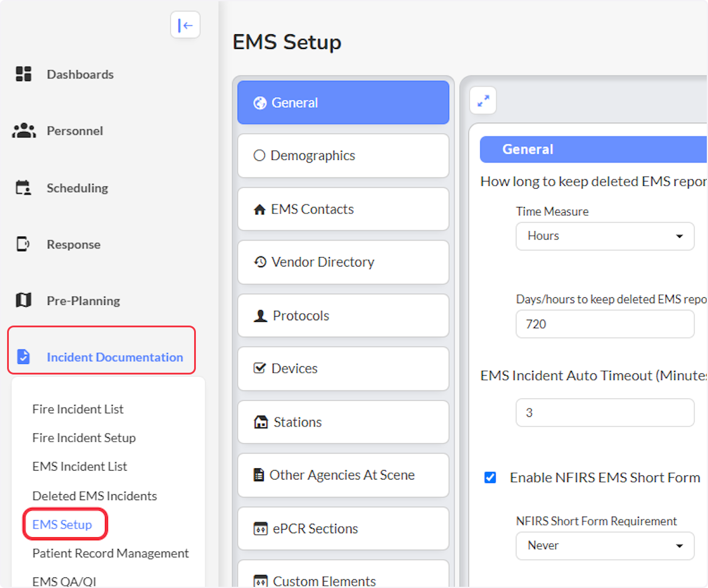Click the globe icon on General tab
Screen dimensions: 708x588
(x=260, y=103)
